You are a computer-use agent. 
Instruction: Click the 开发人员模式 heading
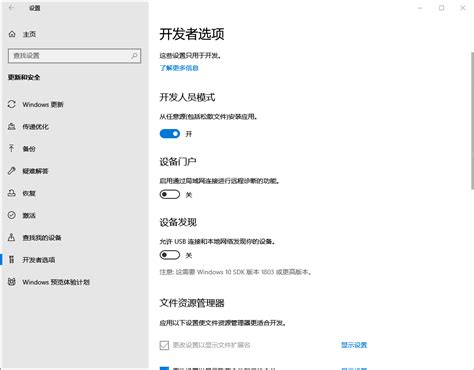(x=187, y=97)
